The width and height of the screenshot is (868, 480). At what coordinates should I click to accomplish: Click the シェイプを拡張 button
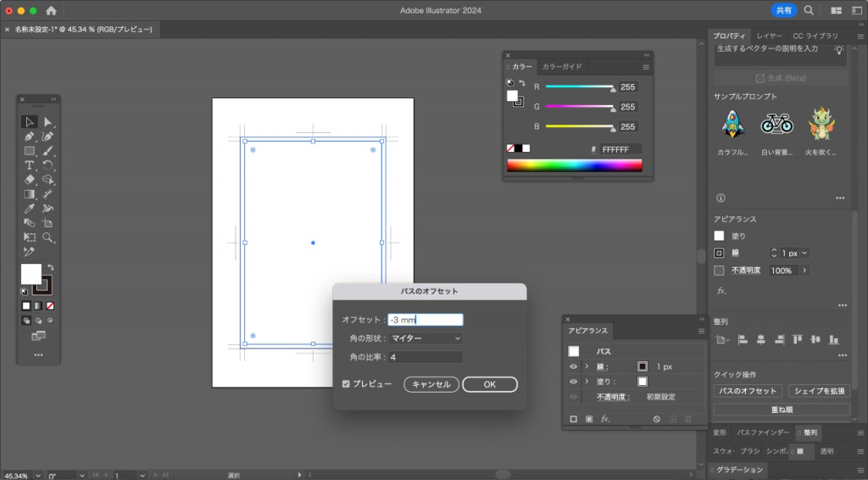click(820, 391)
